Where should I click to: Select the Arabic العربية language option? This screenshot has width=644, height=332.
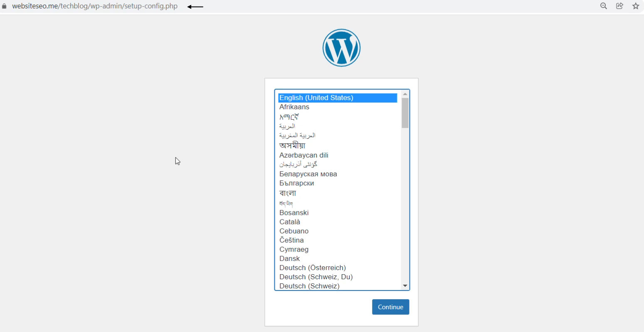[338, 126]
